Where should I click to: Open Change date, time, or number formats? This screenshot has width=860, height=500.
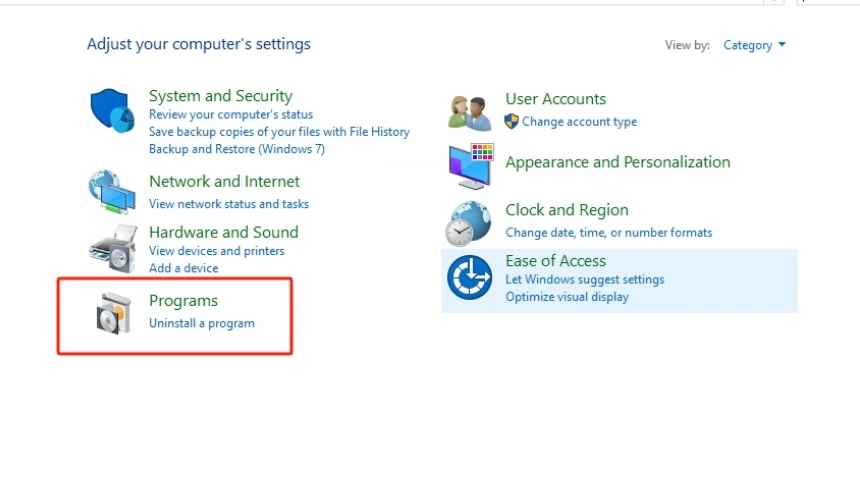click(608, 232)
